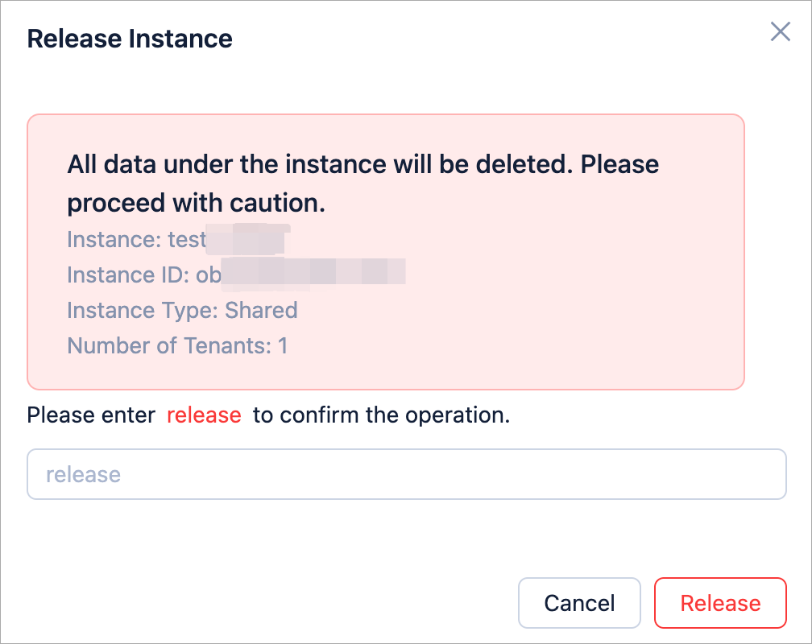Screen dimensions: 812x644
Task: Click the 'Number of Tenants' label
Action: (168, 346)
